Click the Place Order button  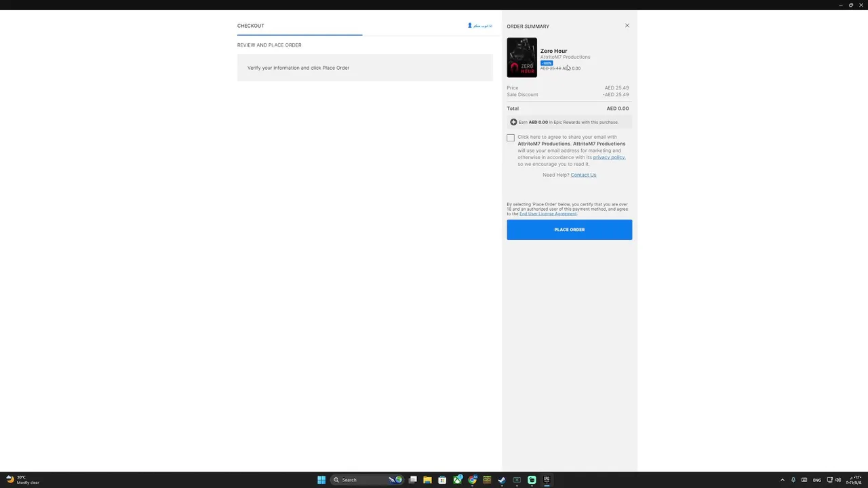coord(569,229)
